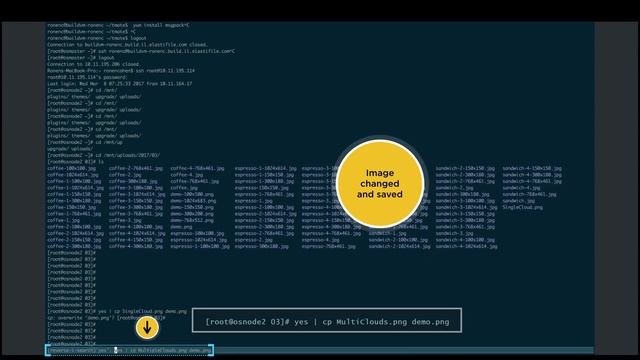Select the demo-1024x683.png file name
This screenshot has height=360, width=640.
coord(193,201)
